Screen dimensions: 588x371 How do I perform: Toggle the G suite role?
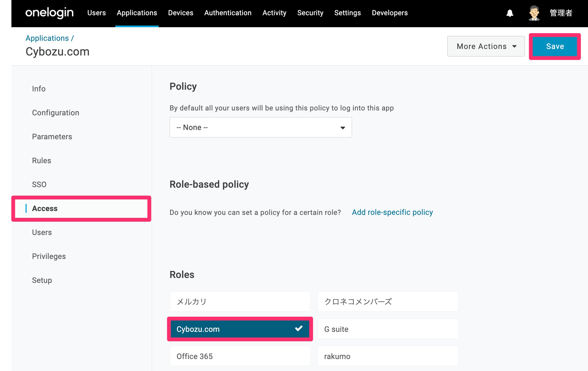388,329
